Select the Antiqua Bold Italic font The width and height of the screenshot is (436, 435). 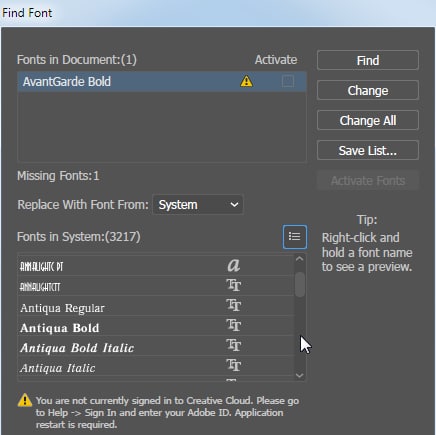point(156,346)
